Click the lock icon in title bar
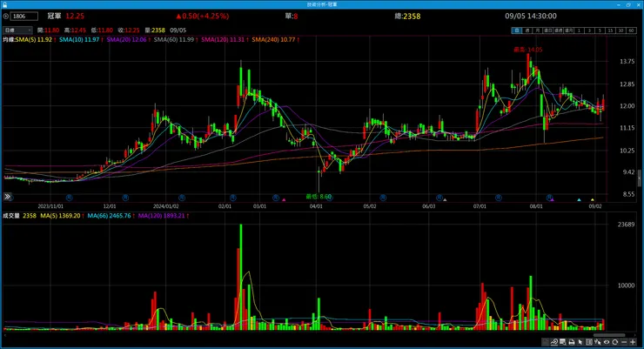The width and height of the screenshot is (644, 349). pyautogui.click(x=4, y=4)
